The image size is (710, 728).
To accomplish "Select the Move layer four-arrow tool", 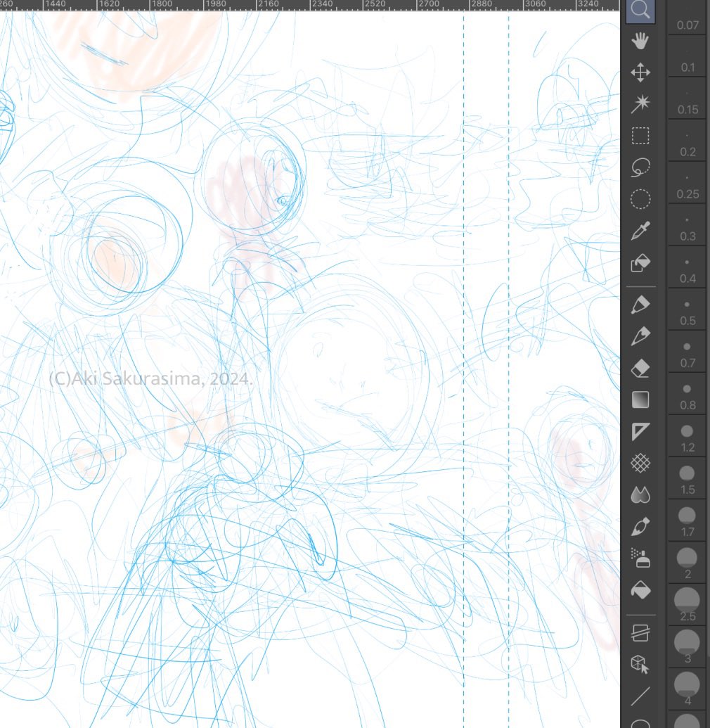I will pyautogui.click(x=640, y=72).
